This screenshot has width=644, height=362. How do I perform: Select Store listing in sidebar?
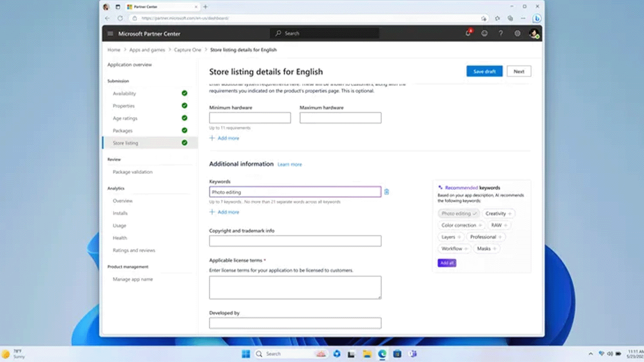click(149, 143)
